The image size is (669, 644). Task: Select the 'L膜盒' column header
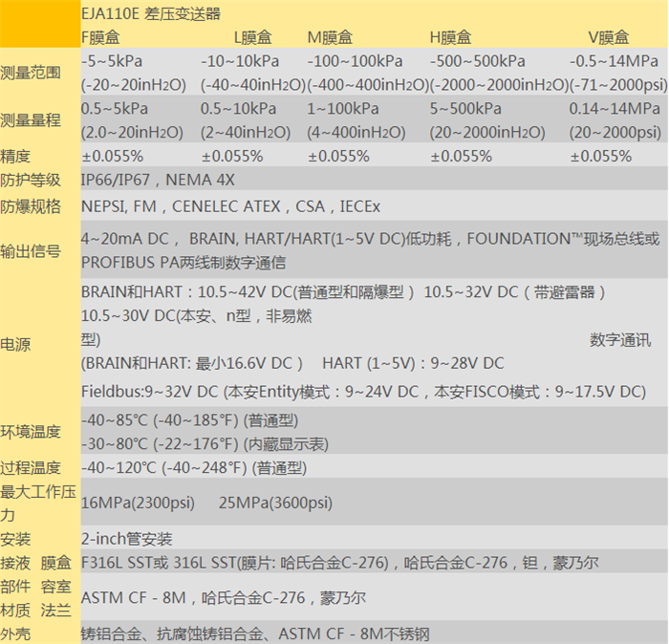point(253,37)
